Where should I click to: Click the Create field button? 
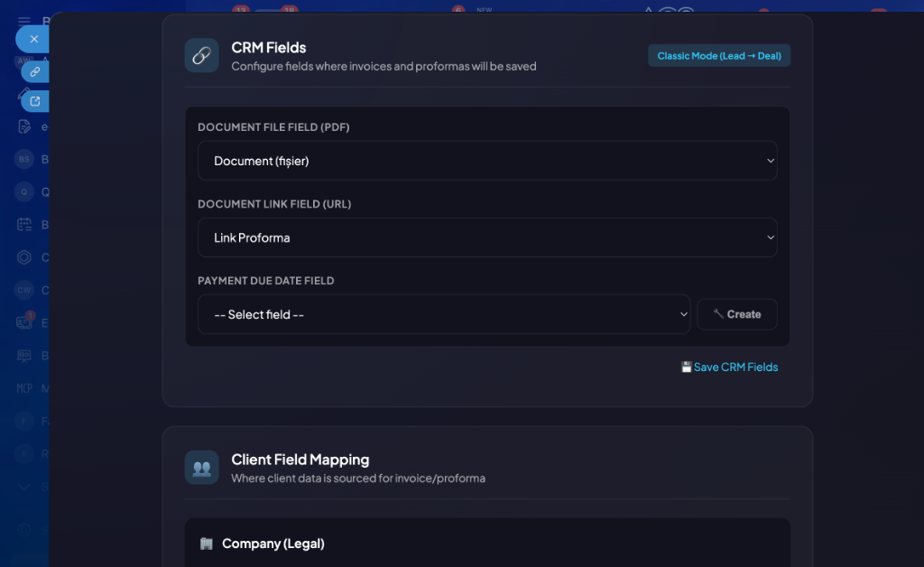736,314
